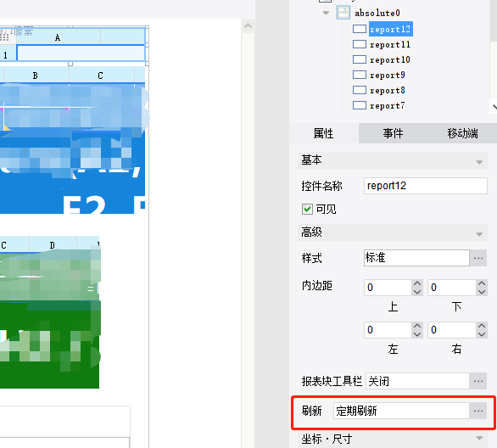Increase the 左 padding value

[417, 326]
